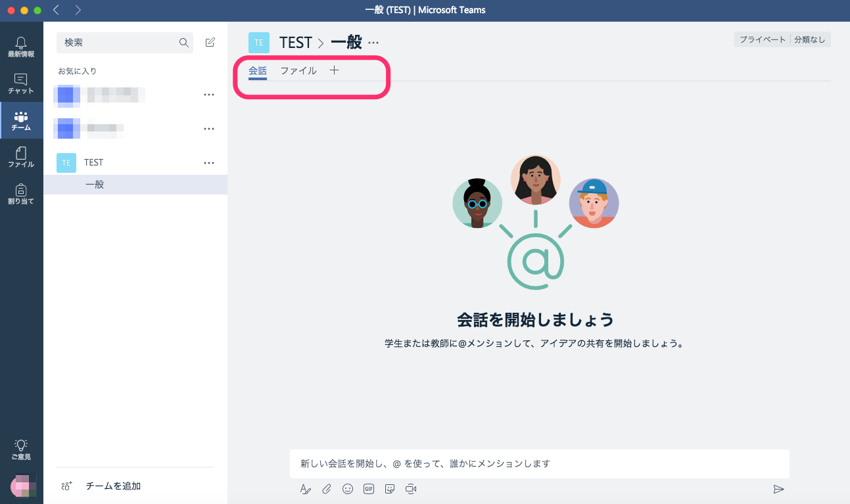Send the message with arrow icon
850x504 pixels.
[778, 489]
